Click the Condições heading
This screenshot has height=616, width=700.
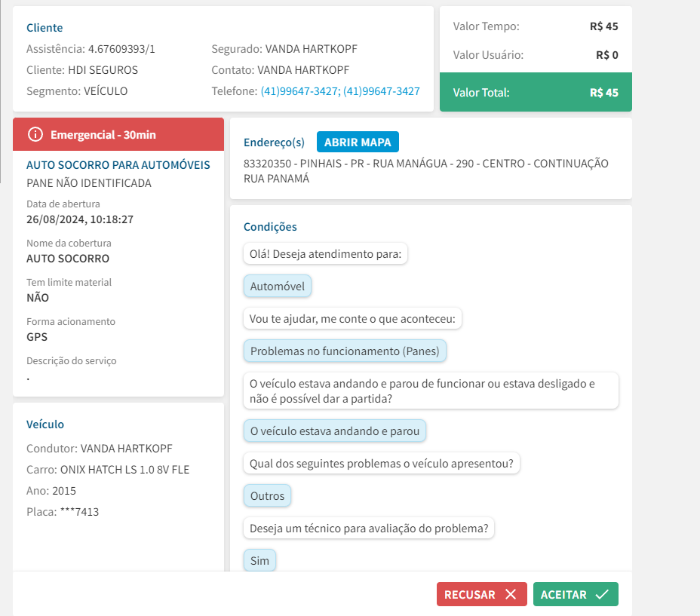pyautogui.click(x=270, y=227)
